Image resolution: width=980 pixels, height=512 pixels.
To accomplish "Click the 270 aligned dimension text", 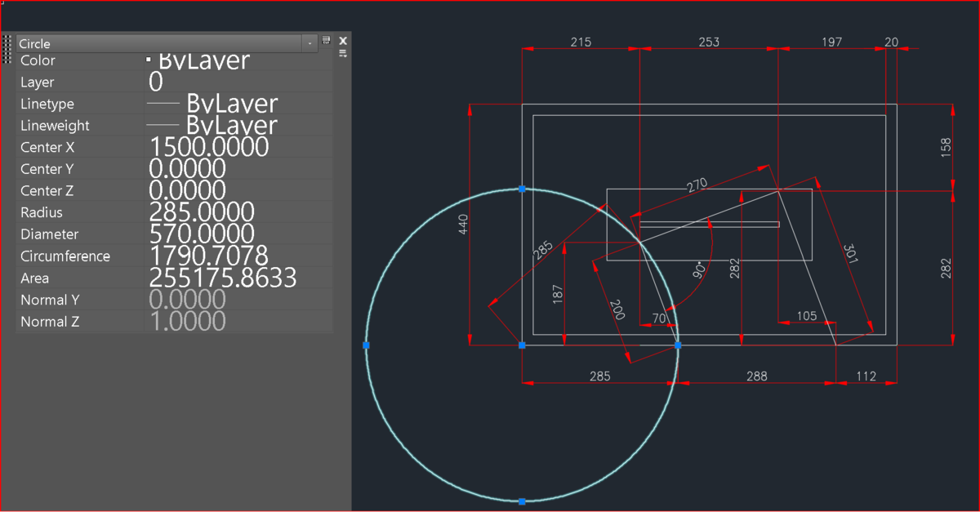I will 697,185.
